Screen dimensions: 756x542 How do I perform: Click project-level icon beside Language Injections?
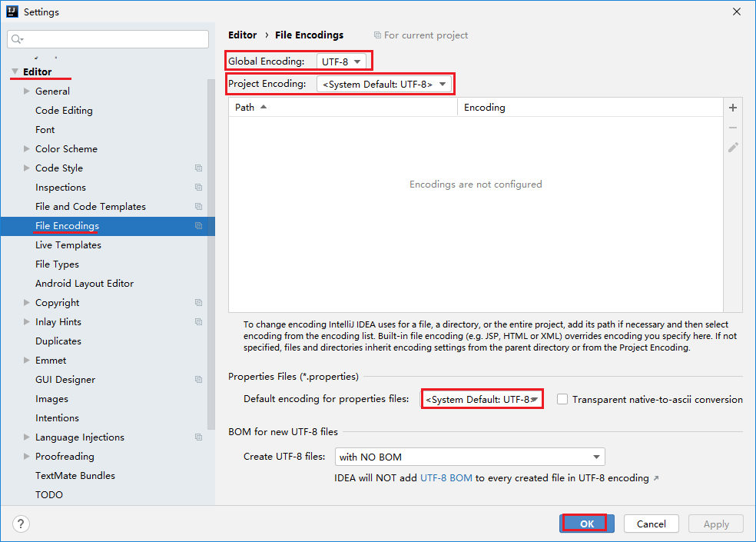(x=199, y=437)
